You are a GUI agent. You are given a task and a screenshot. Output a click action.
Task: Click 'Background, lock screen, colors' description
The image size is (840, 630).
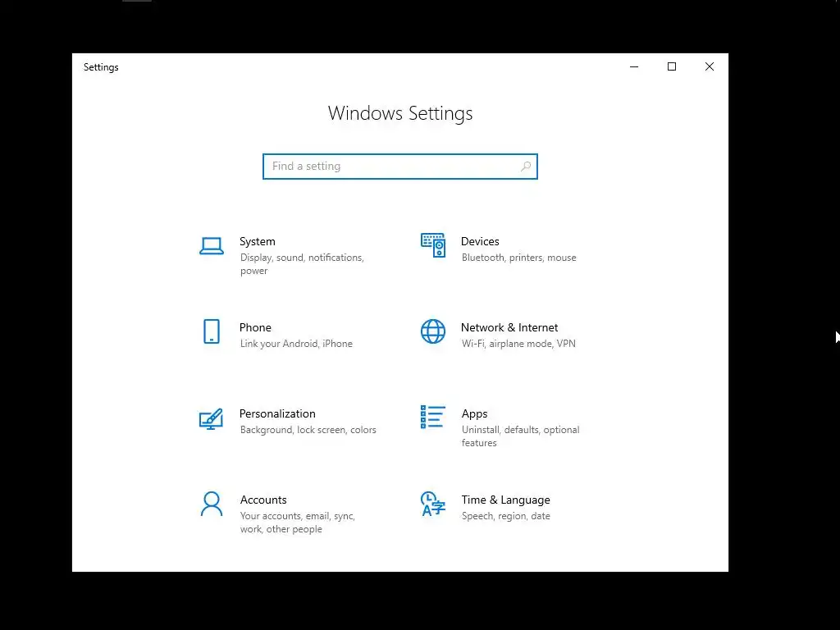tap(308, 430)
